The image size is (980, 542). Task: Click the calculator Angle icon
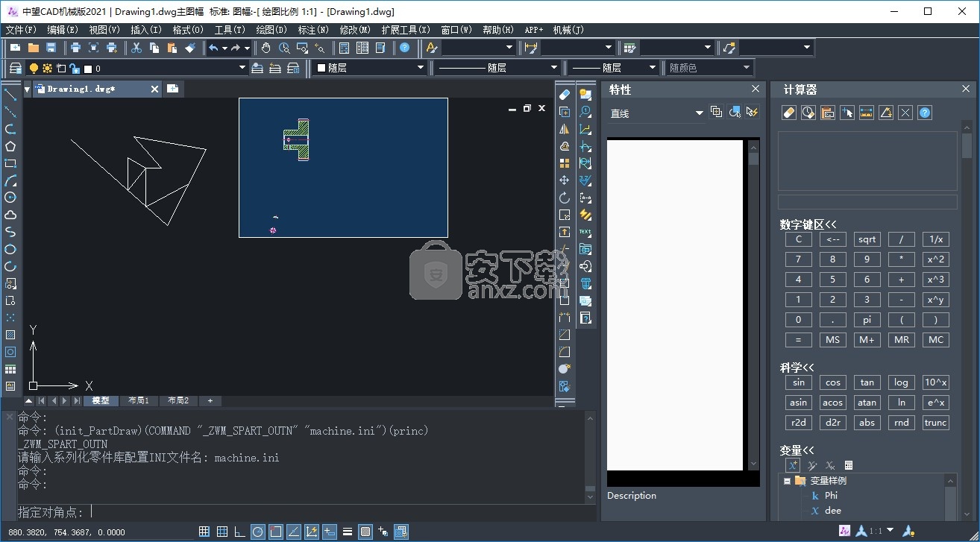coord(885,113)
